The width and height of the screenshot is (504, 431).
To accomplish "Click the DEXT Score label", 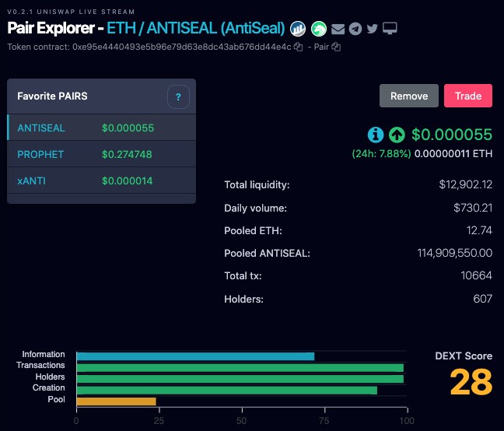I will [x=464, y=356].
